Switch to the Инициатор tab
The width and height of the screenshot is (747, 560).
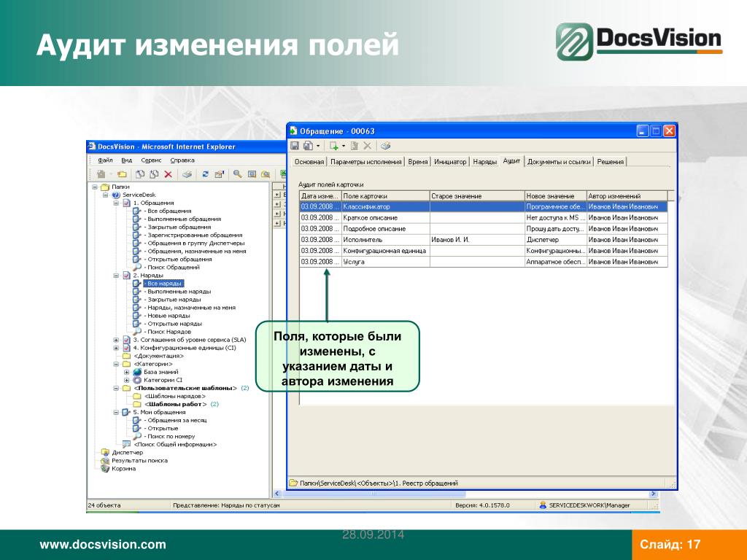[x=450, y=162]
